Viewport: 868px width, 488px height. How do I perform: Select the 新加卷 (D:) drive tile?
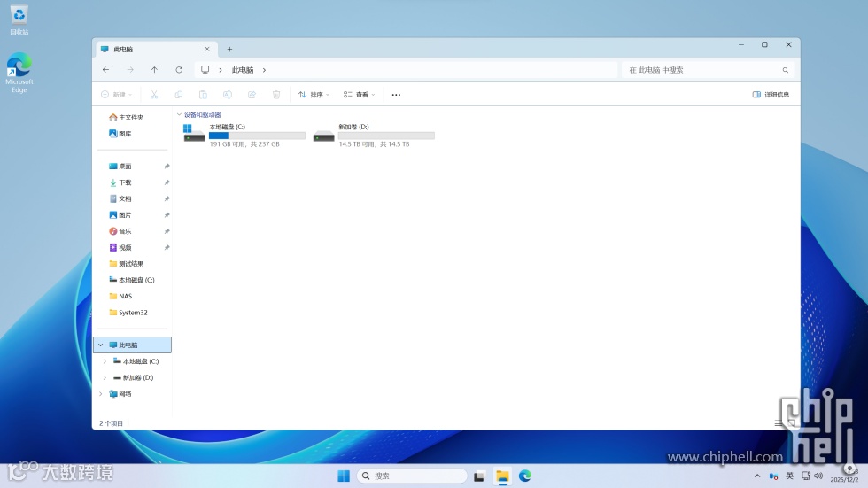tap(374, 135)
